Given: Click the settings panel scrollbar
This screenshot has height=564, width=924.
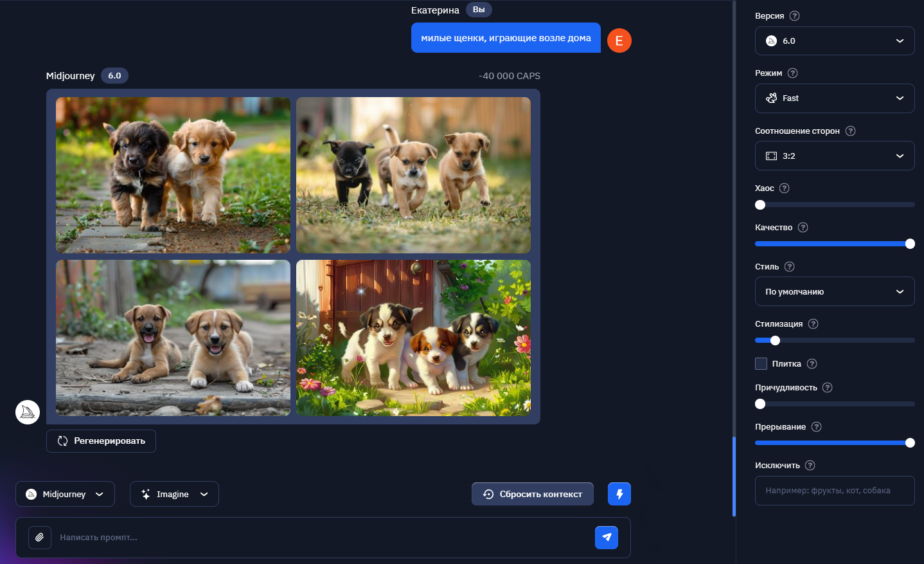Looking at the screenshot, I should tap(734, 477).
